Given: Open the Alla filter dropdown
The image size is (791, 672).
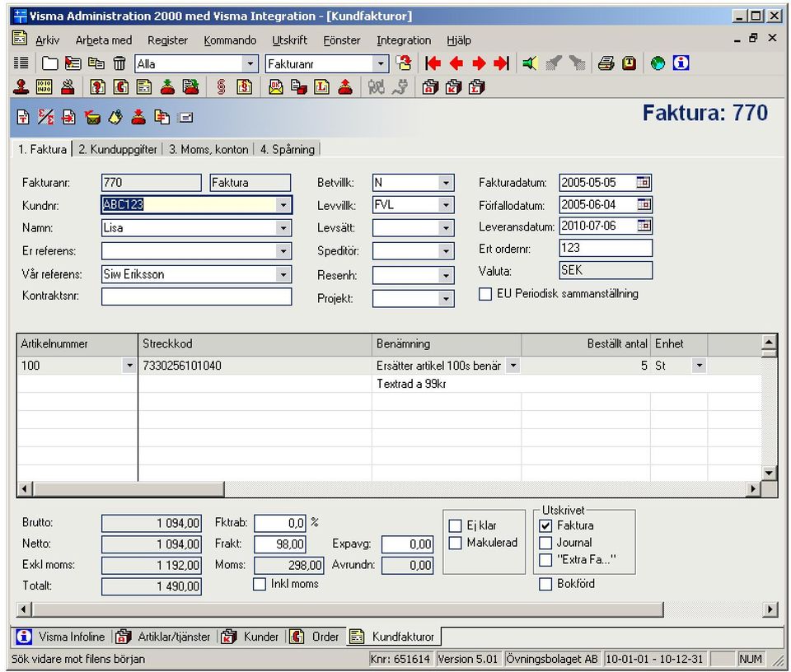Looking at the screenshot, I should (x=250, y=64).
